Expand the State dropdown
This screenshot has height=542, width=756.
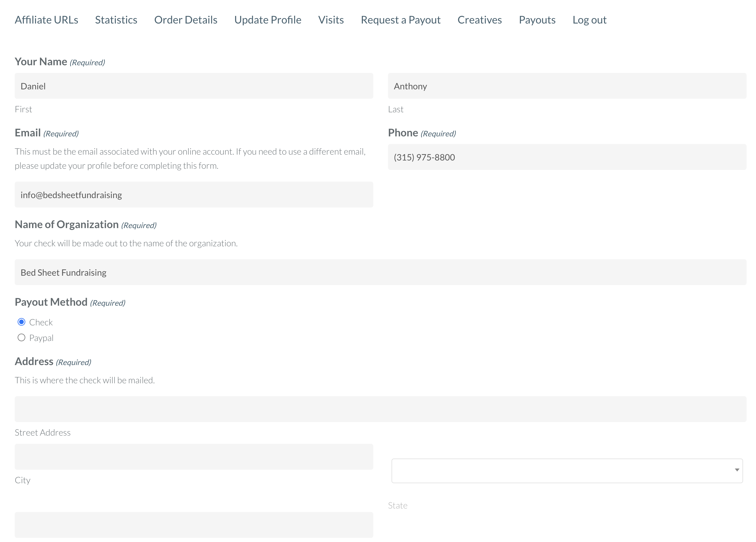click(567, 470)
